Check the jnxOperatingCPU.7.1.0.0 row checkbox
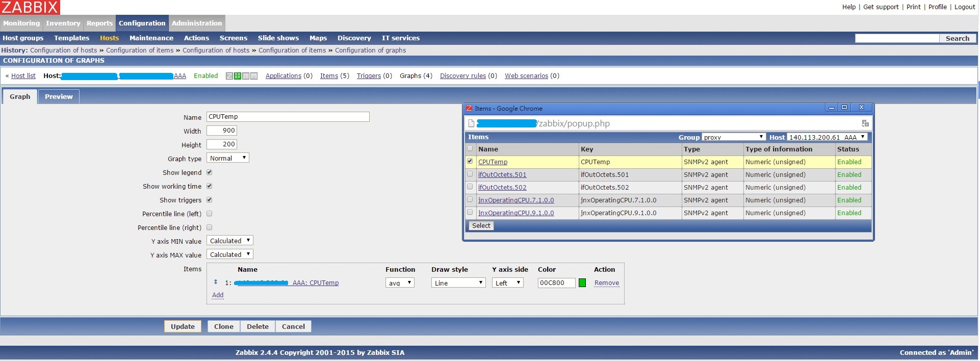This screenshot has height=361, width=980. click(470, 199)
